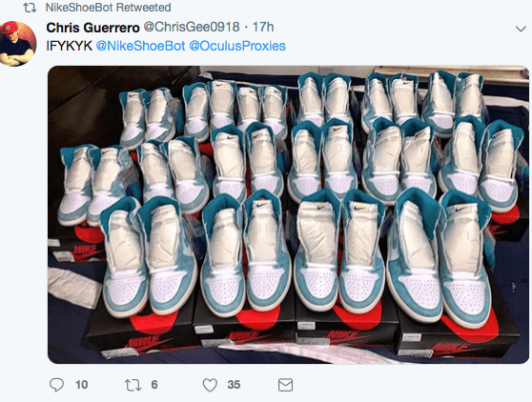Click the IFYKYK tweet text
Image resolution: width=532 pixels, height=402 pixels.
coord(69,46)
